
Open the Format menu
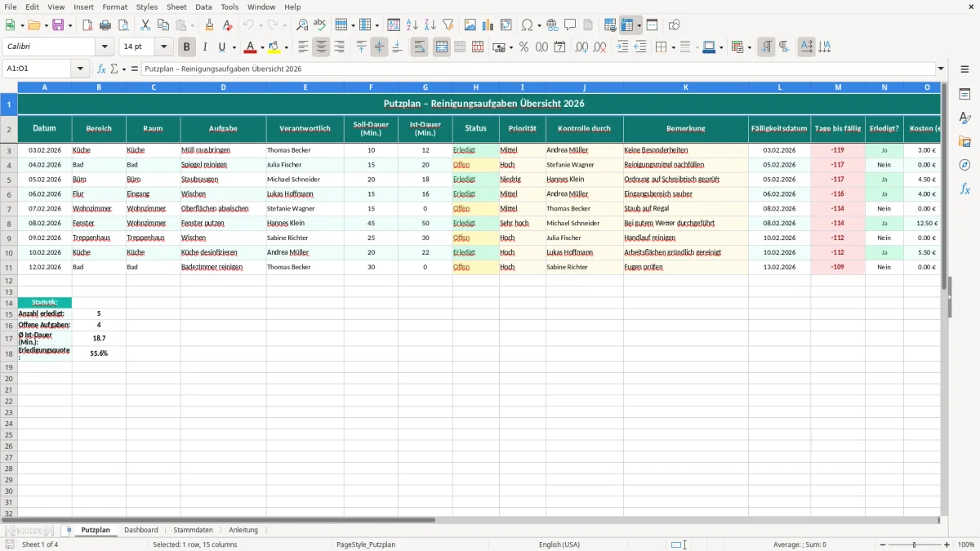114,7
